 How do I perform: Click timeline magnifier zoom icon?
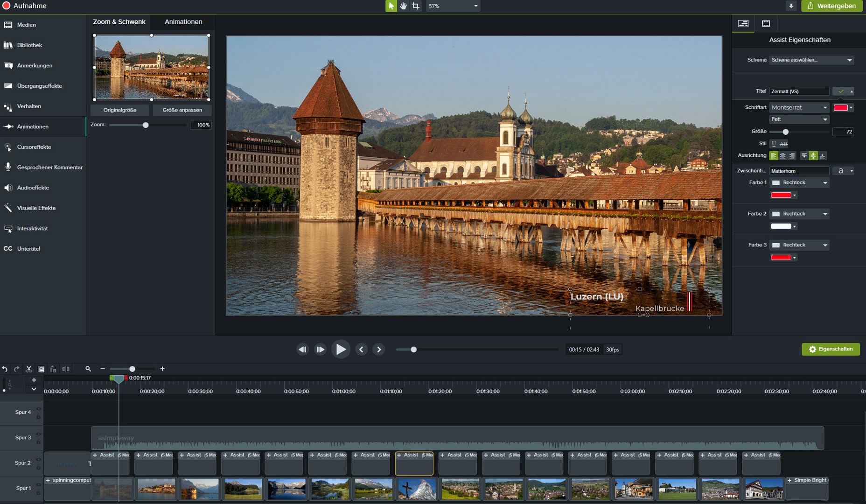click(x=88, y=369)
